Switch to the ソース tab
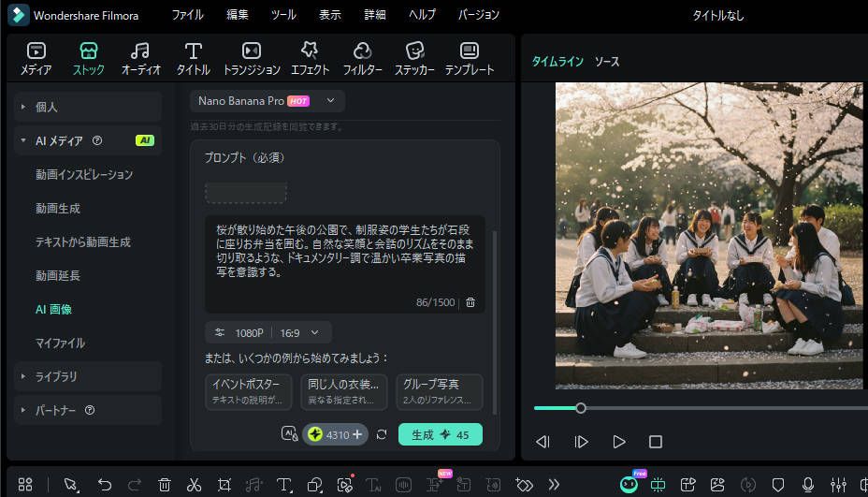 607,62
